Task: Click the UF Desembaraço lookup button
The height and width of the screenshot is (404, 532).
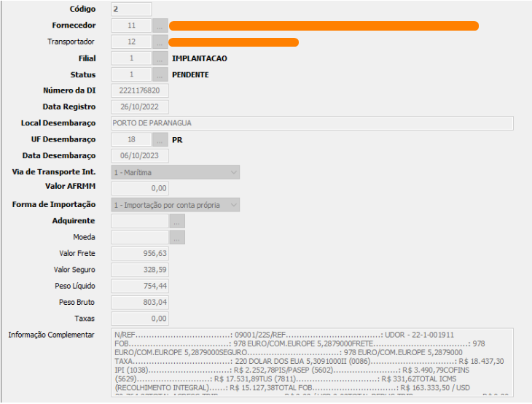Action: point(160,139)
